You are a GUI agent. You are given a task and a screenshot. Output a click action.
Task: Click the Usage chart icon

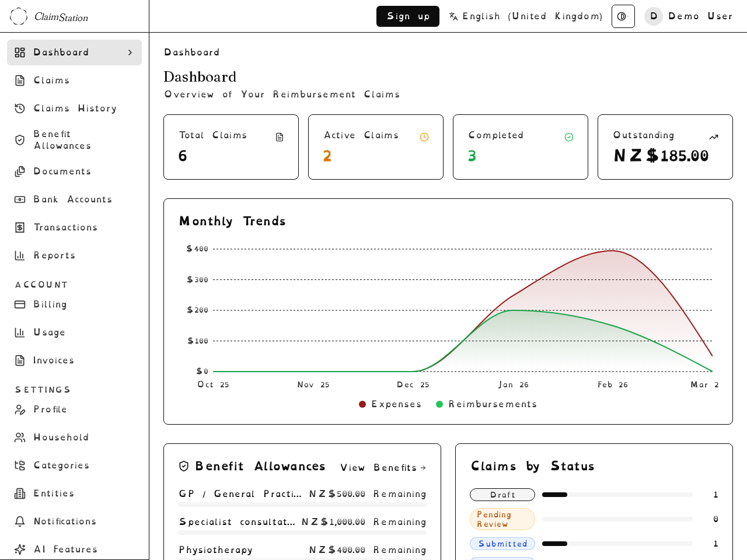click(x=20, y=332)
